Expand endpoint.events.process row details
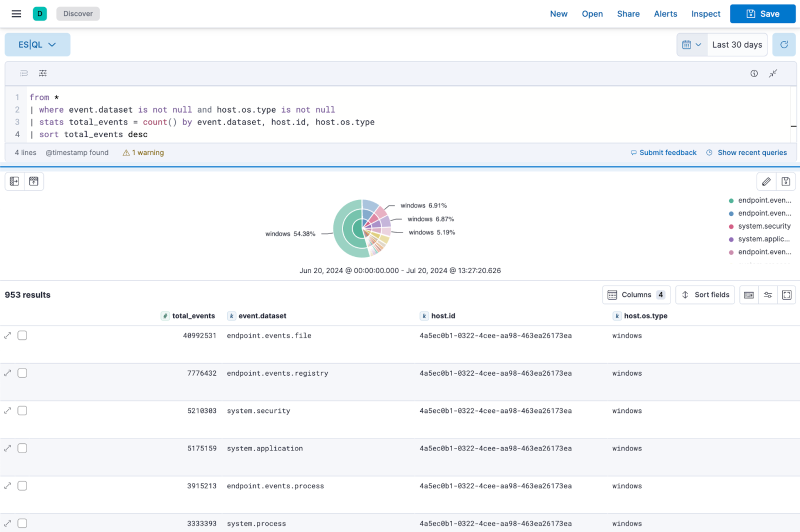Screen dimensions: 800x532 click(x=7, y=485)
